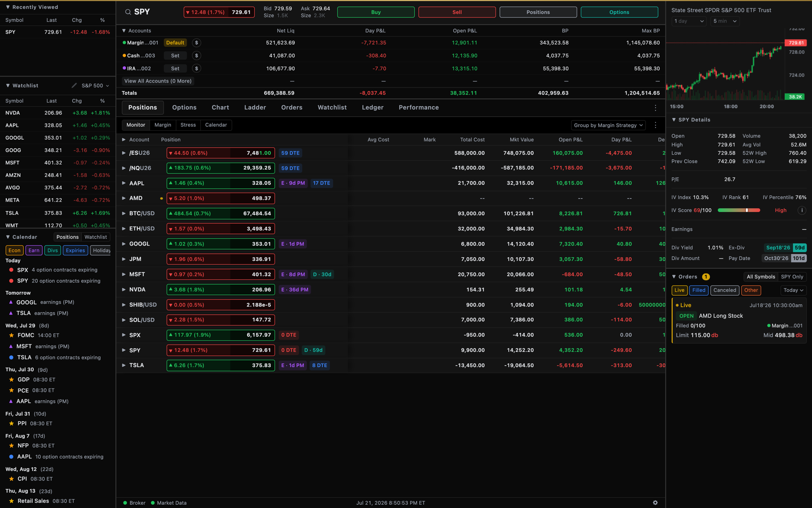Select the Margin sub-tab
This screenshot has height=508, width=812.
click(163, 125)
